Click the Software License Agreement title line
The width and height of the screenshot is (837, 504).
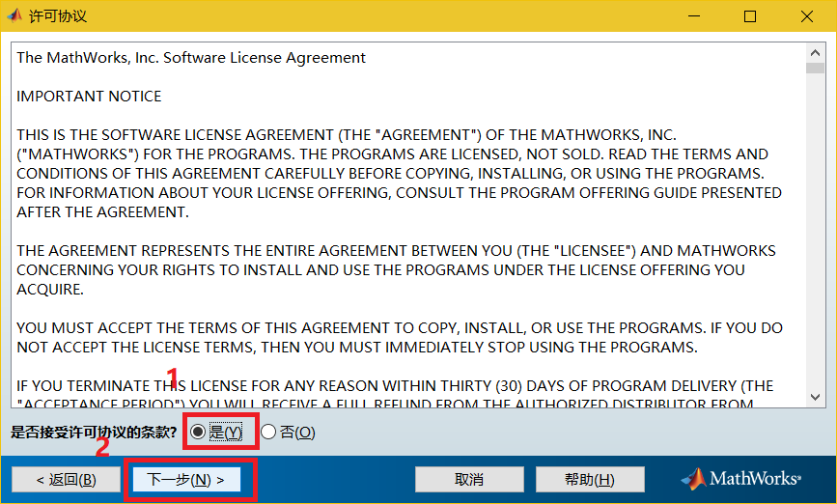(191, 58)
